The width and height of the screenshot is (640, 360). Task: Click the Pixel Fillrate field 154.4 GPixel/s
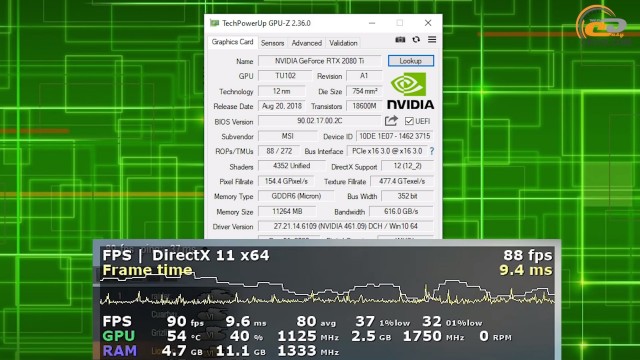[287, 181]
